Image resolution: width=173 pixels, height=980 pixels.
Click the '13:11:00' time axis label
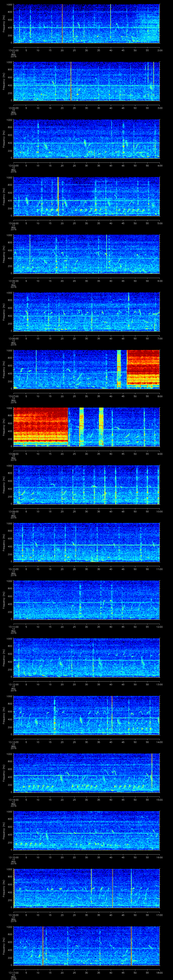click(13, 627)
